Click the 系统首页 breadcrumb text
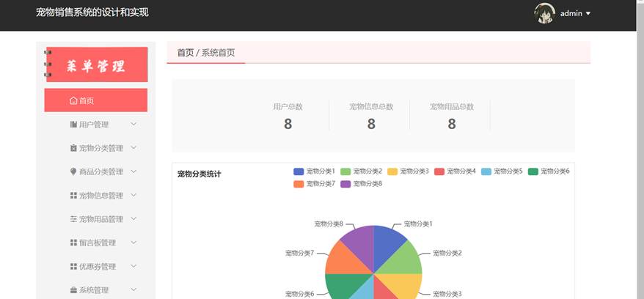644x299 pixels. 218,53
